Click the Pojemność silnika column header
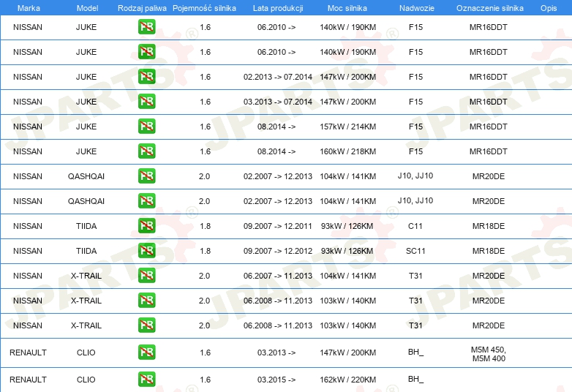 tap(204, 8)
